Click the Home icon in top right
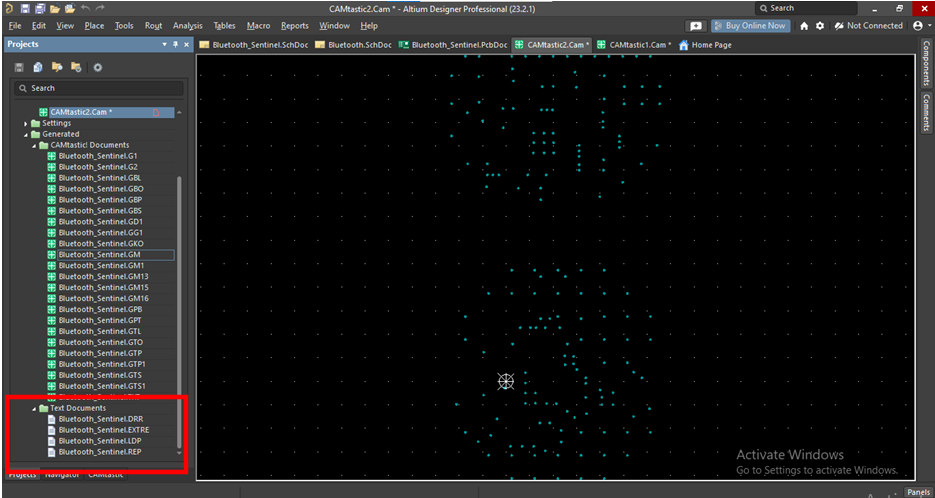The height and width of the screenshot is (498, 935). pyautogui.click(x=804, y=26)
